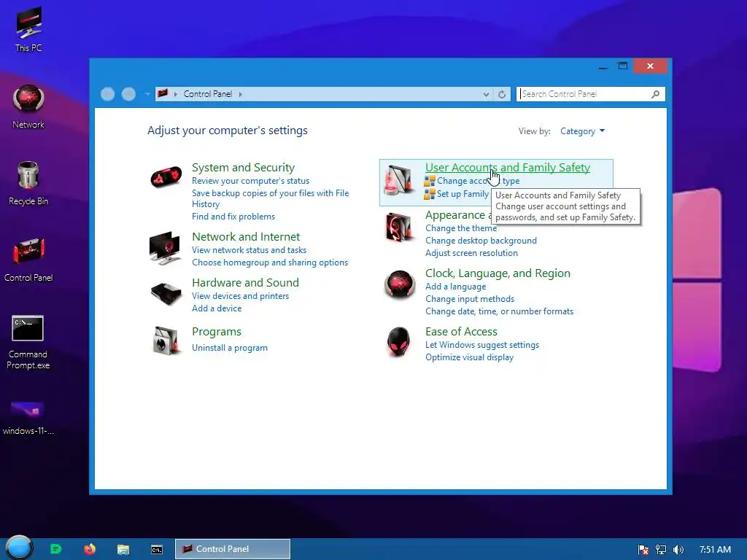Click Appearance and Personalization icon
Image resolution: width=747 pixels, height=560 pixels.
(399, 227)
